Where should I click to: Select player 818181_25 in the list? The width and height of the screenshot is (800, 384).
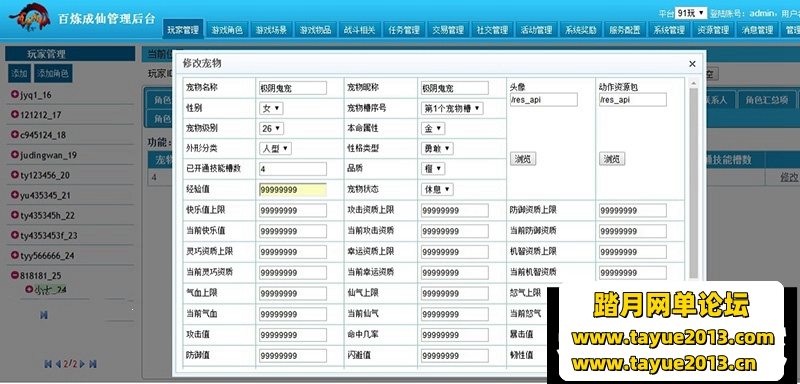tap(41, 275)
